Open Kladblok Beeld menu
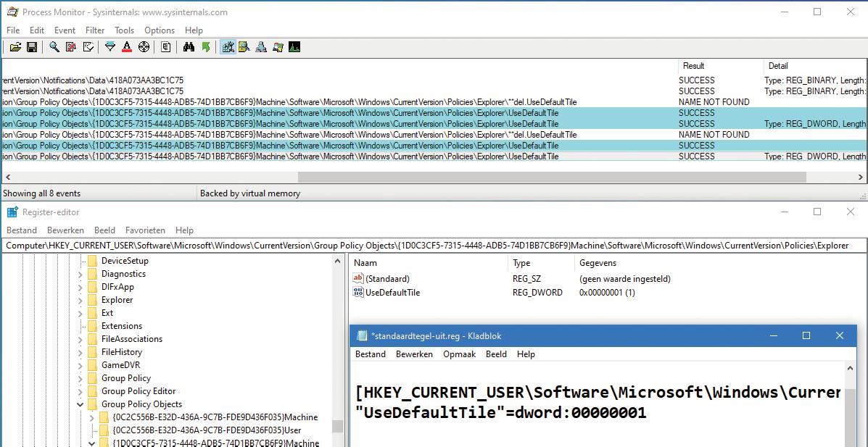 [496, 354]
